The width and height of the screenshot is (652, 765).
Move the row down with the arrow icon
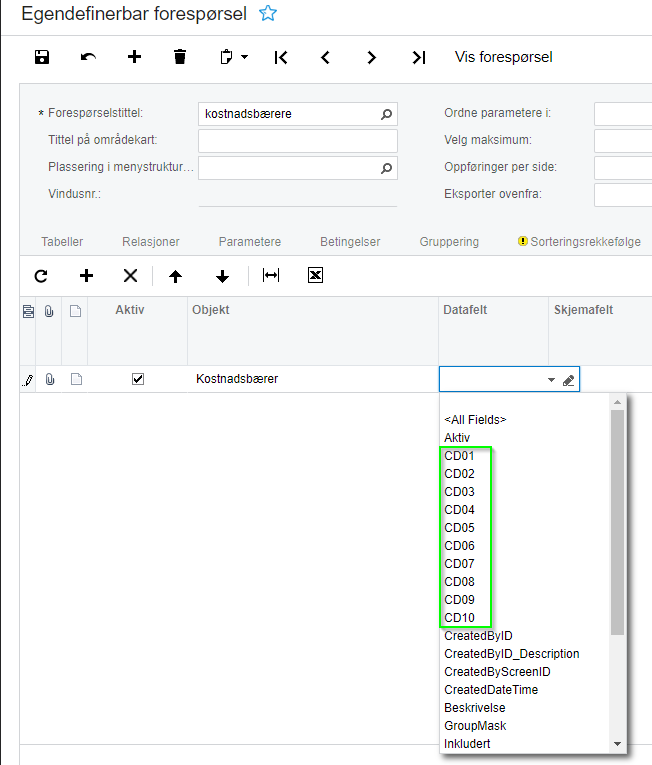pyautogui.click(x=223, y=276)
